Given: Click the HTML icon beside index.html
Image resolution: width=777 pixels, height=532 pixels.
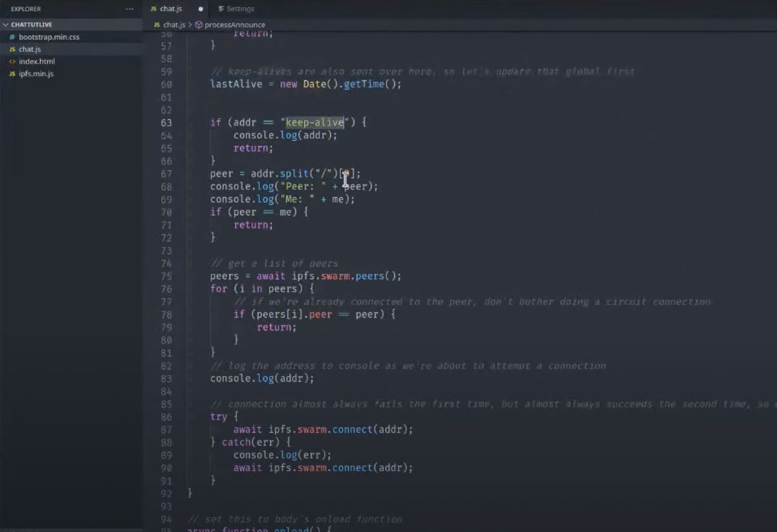Looking at the screenshot, I should [x=12, y=61].
